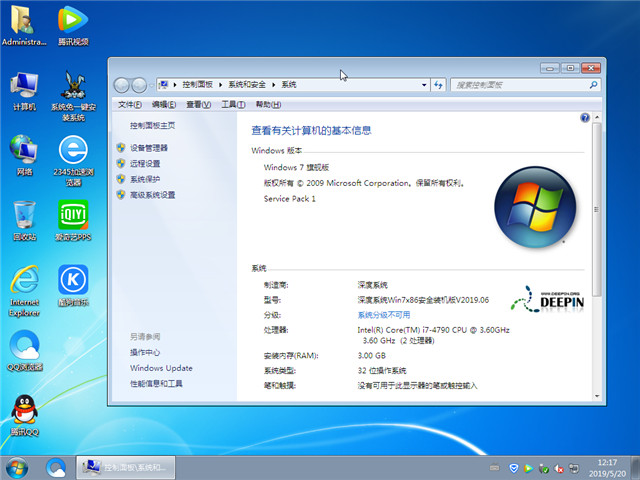Open 性能信息和工具 link
This screenshot has height=480, width=640.
156,384
